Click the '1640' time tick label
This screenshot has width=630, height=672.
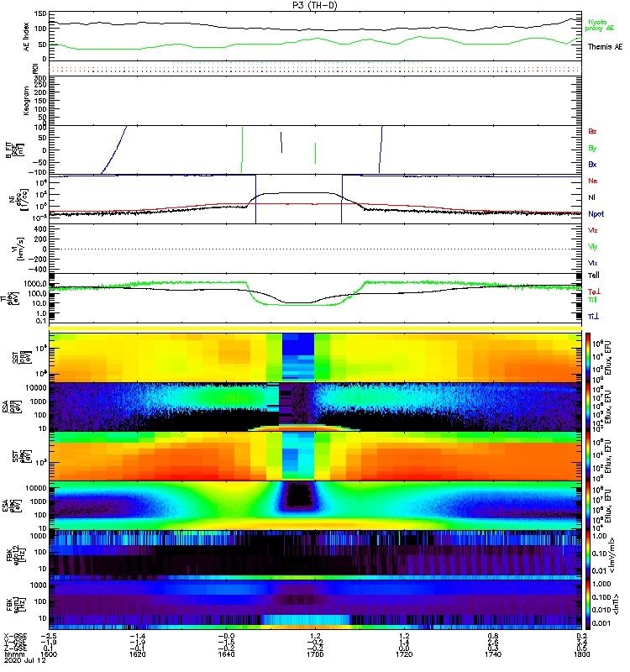226,654
